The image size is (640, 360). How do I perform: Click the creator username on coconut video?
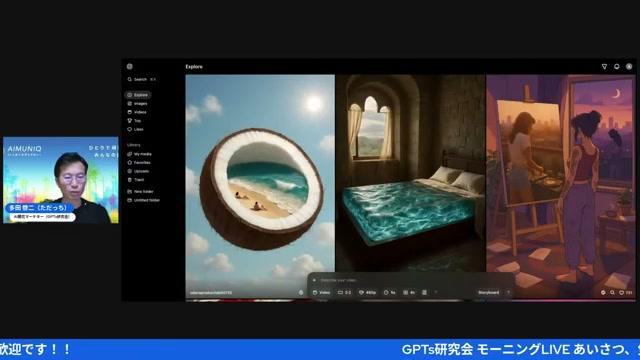211,293
